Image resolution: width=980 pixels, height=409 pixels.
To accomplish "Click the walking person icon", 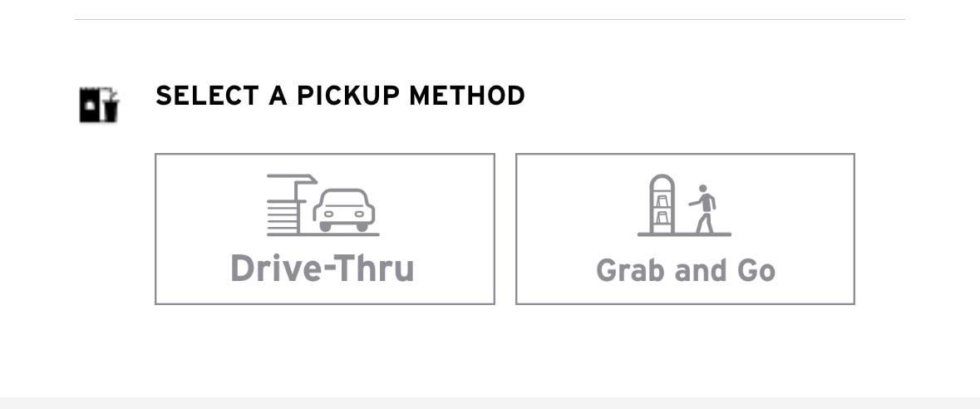I will click(x=704, y=208).
